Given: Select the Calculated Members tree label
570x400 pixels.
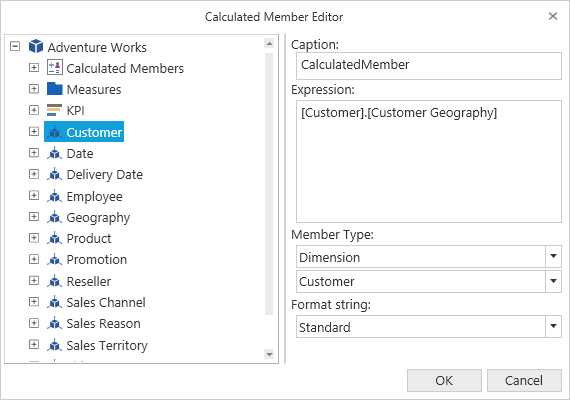Looking at the screenshot, I should pyautogui.click(x=125, y=68).
